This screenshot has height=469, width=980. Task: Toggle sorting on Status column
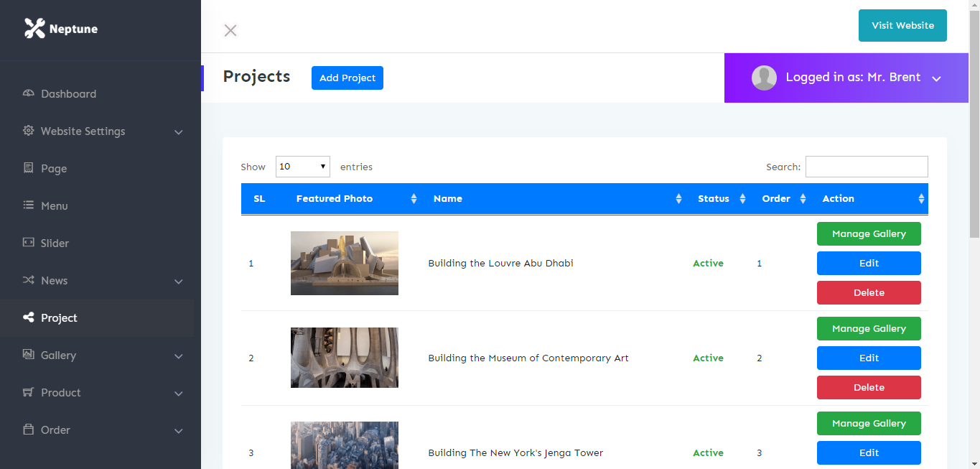pyautogui.click(x=742, y=199)
